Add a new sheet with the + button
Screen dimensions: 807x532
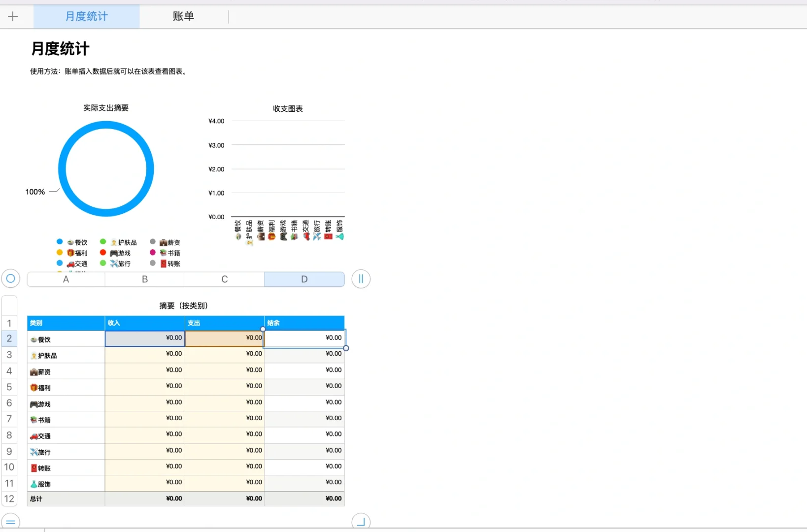pyautogui.click(x=13, y=16)
